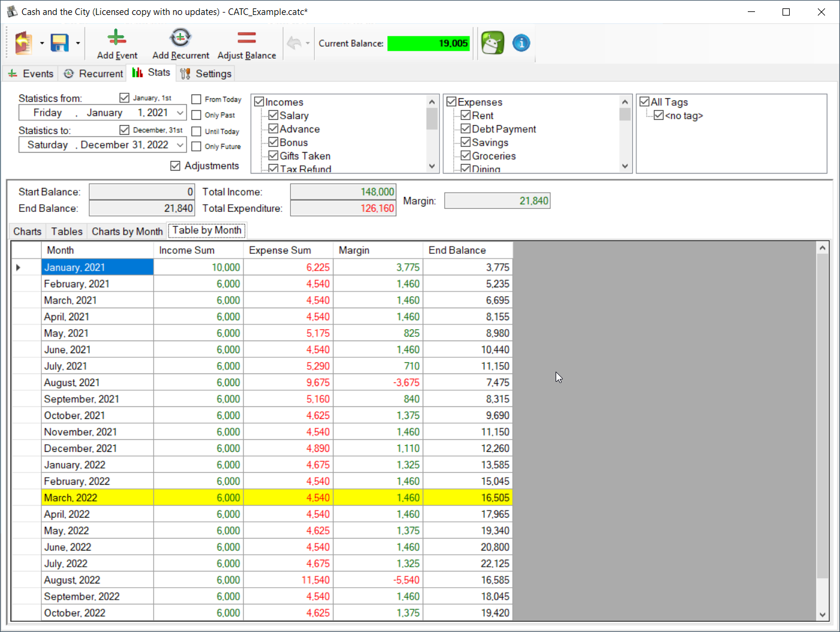Click the Expense Sum column header
840x632 pixels.
click(288, 250)
